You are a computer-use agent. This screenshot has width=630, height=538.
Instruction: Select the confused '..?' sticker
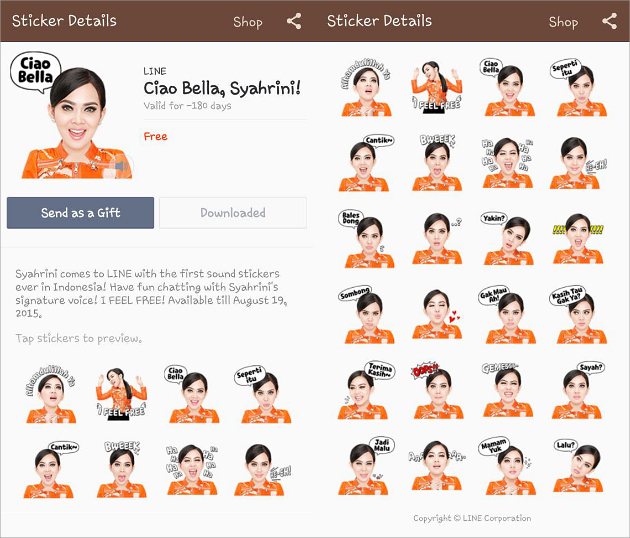(x=437, y=238)
